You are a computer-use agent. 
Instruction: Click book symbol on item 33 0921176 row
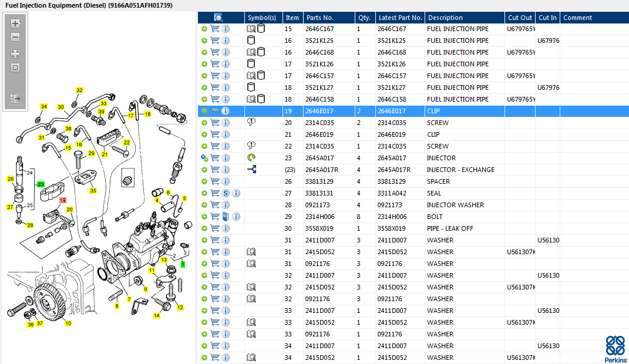[251, 333]
